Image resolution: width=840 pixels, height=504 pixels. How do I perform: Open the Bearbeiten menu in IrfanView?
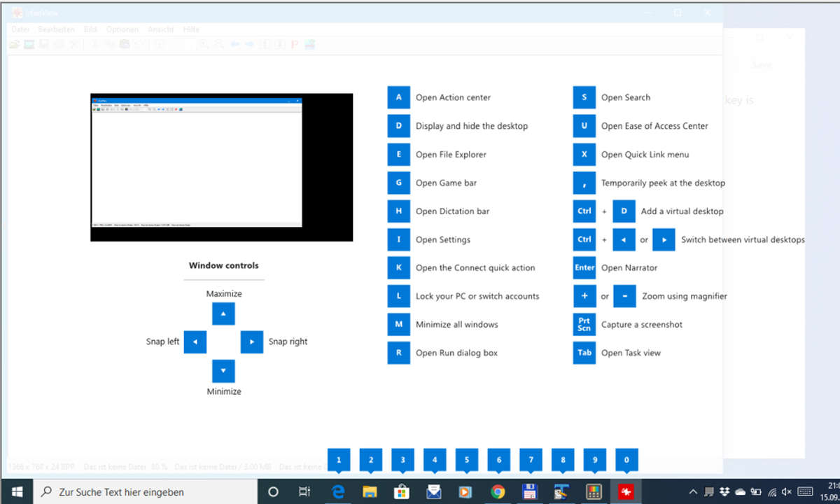tap(57, 29)
